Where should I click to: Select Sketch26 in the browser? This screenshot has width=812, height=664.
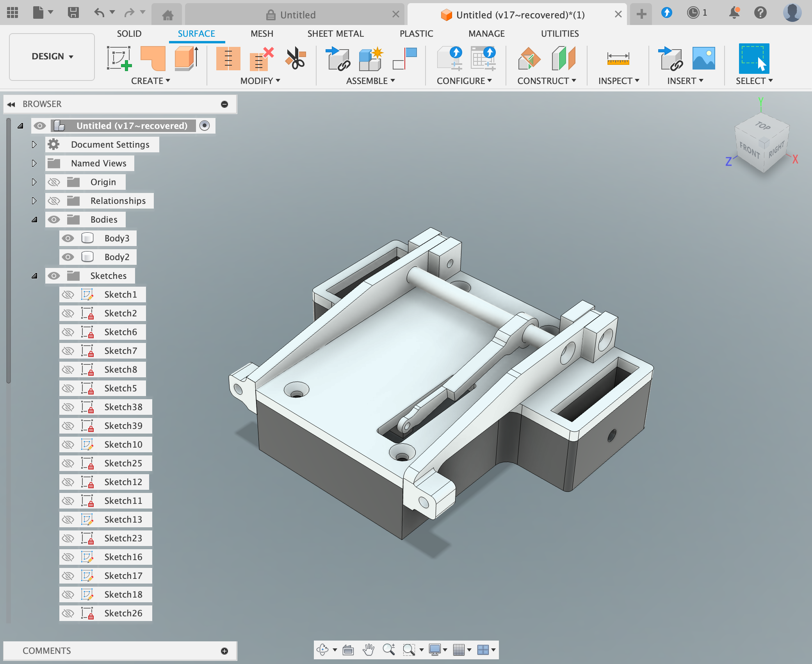pyautogui.click(x=123, y=613)
